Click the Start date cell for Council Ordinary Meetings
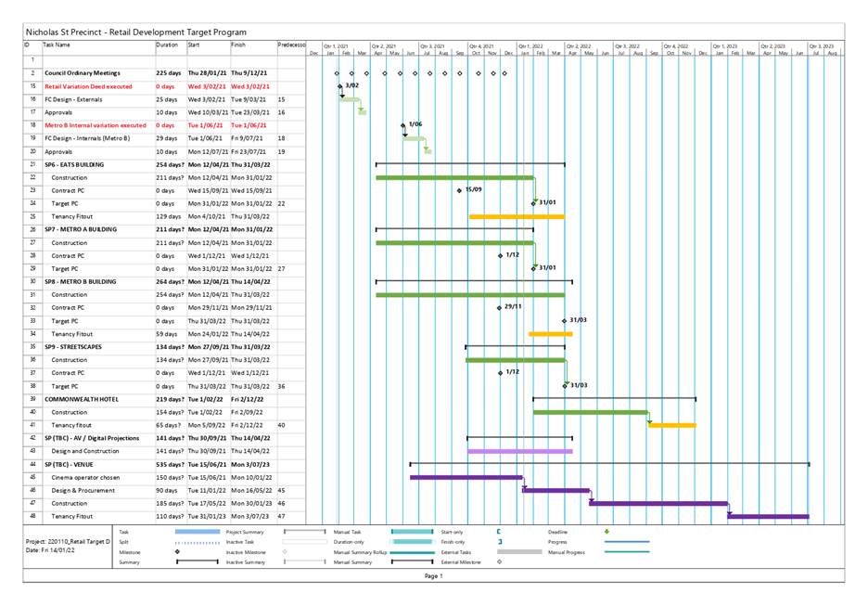 (207, 72)
